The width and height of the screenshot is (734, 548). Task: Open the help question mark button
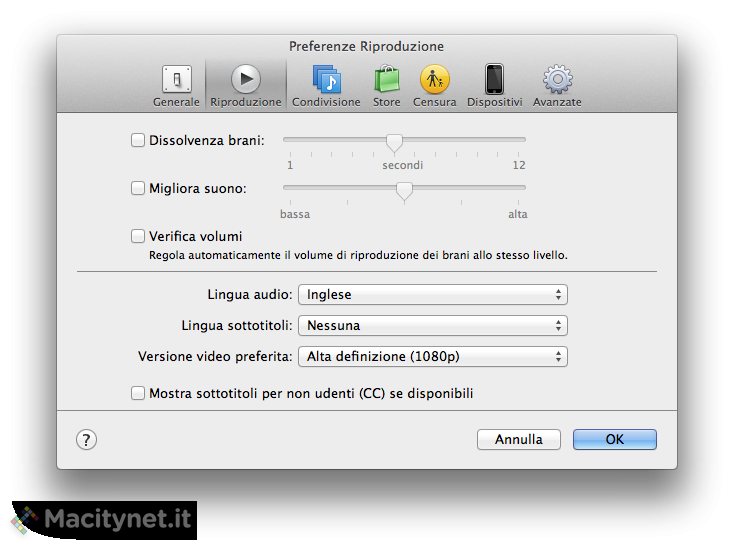point(87,440)
